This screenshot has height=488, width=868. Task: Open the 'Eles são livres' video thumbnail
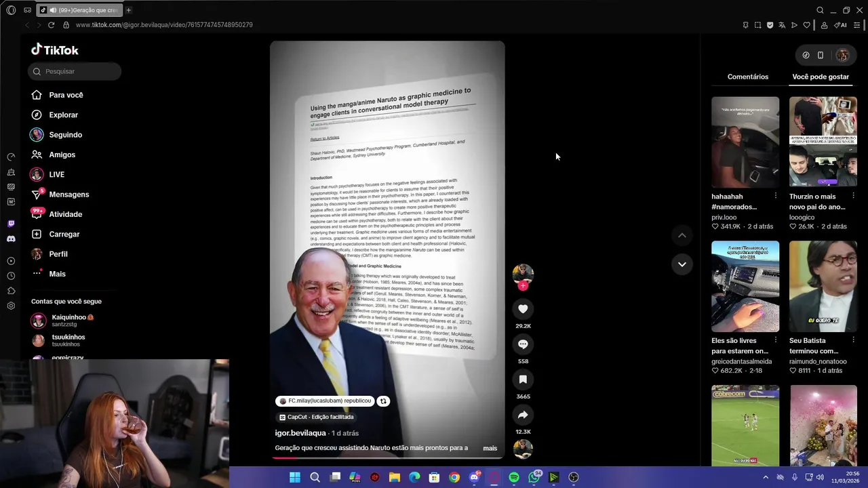pos(745,286)
